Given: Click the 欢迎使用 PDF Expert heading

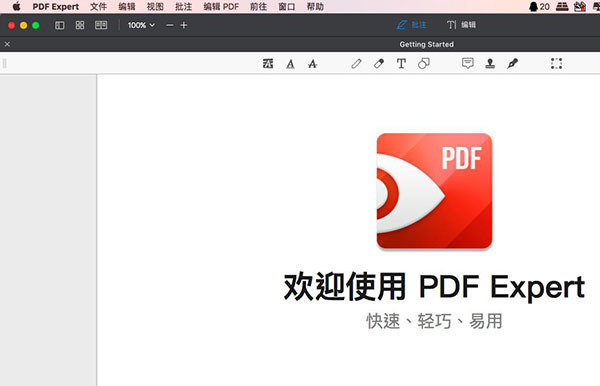Looking at the screenshot, I should pos(434,287).
